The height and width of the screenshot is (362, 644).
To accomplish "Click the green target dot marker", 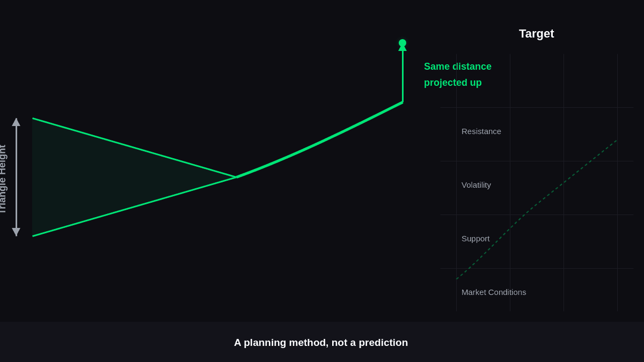I will point(402,42).
